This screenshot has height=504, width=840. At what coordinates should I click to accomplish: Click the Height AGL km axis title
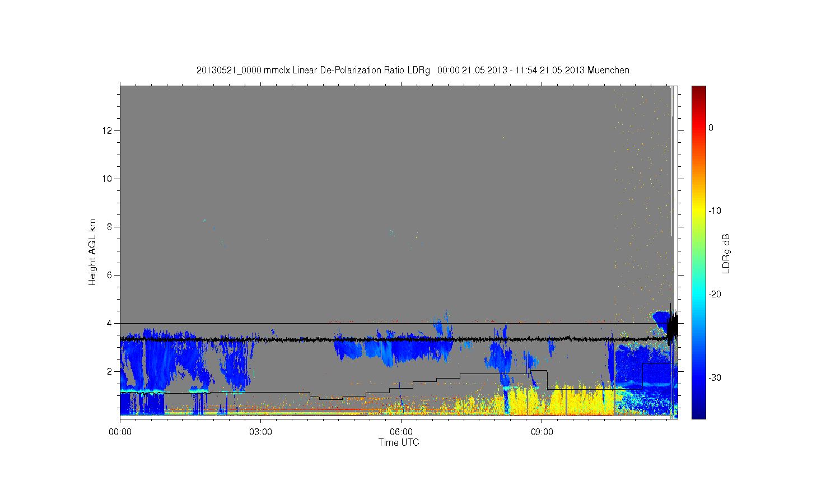coord(92,252)
